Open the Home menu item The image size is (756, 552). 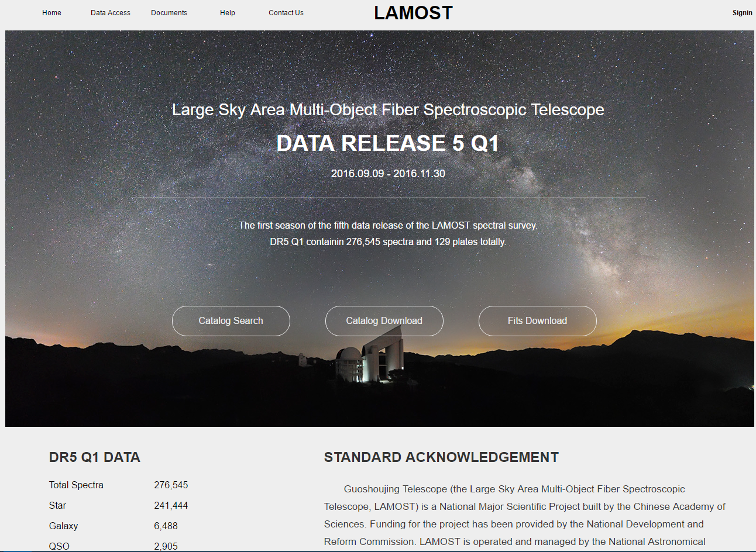coord(51,13)
